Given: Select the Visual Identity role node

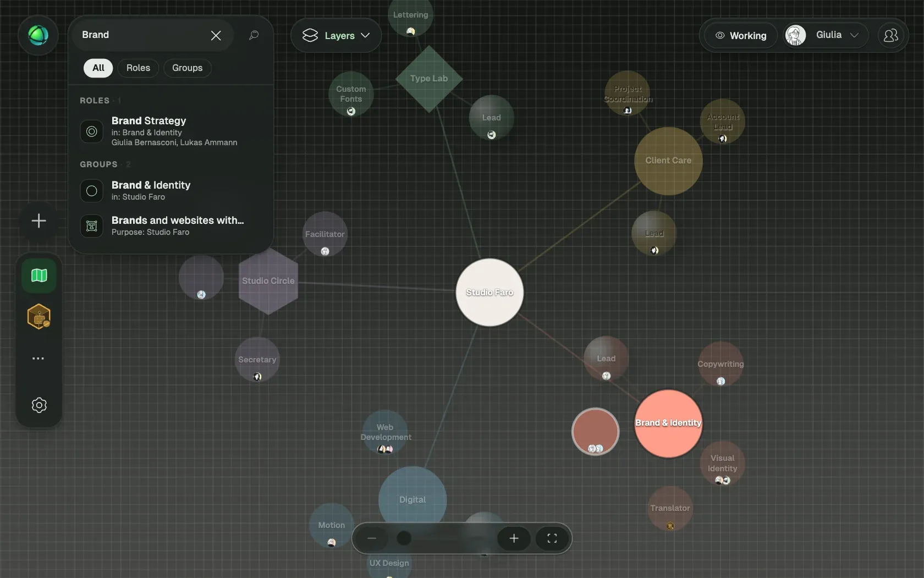Looking at the screenshot, I should [722, 464].
